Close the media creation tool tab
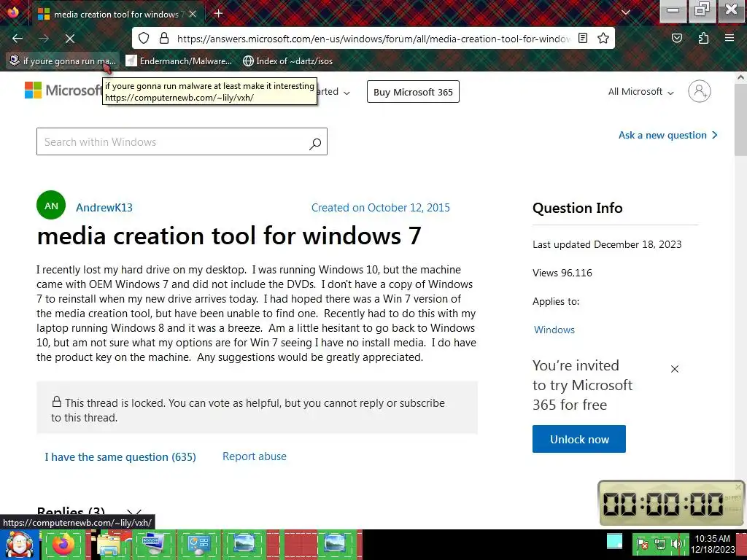 193,15
